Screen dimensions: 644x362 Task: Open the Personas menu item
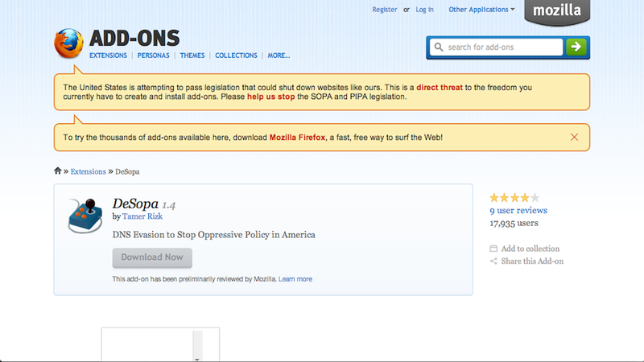(153, 56)
